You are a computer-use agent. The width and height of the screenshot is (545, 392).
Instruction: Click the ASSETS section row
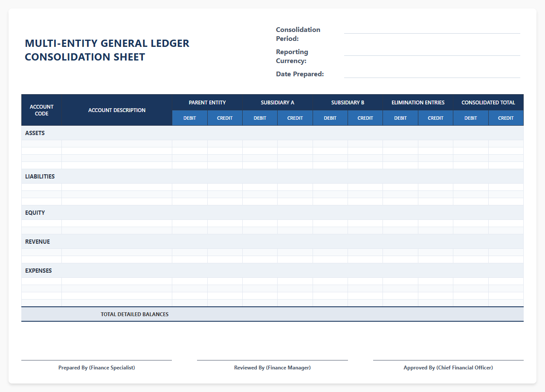(x=272, y=133)
